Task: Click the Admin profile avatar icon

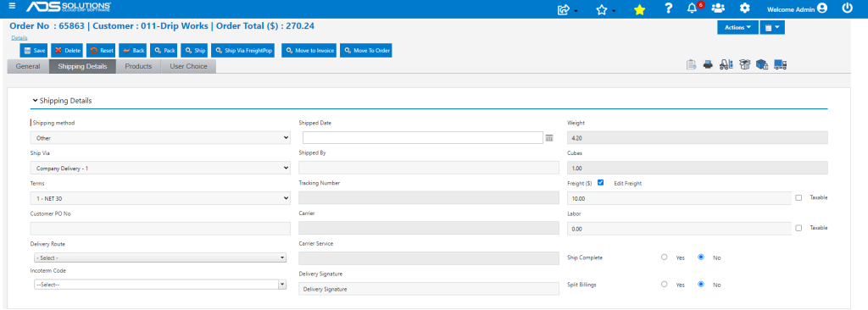Action: (x=822, y=8)
